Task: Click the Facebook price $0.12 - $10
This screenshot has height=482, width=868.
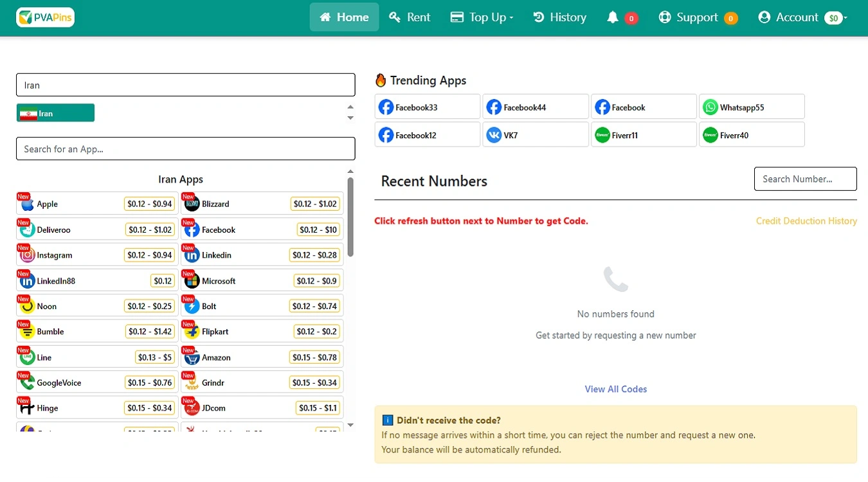Action: tap(319, 229)
